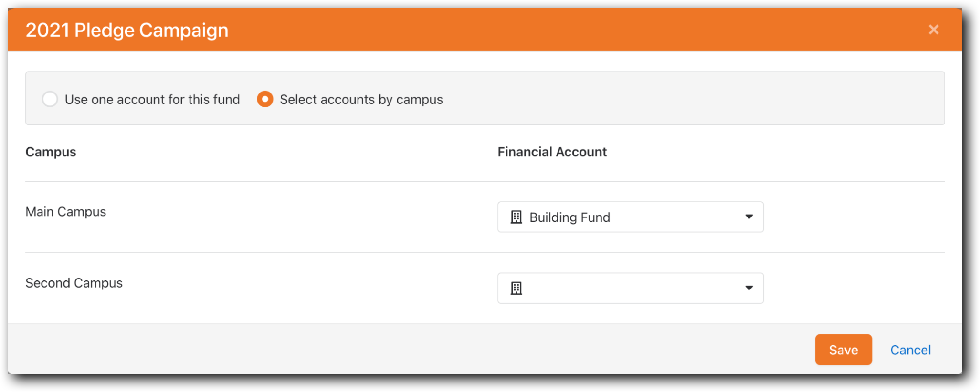Click the empty radio circle near fund option

[x=50, y=99]
